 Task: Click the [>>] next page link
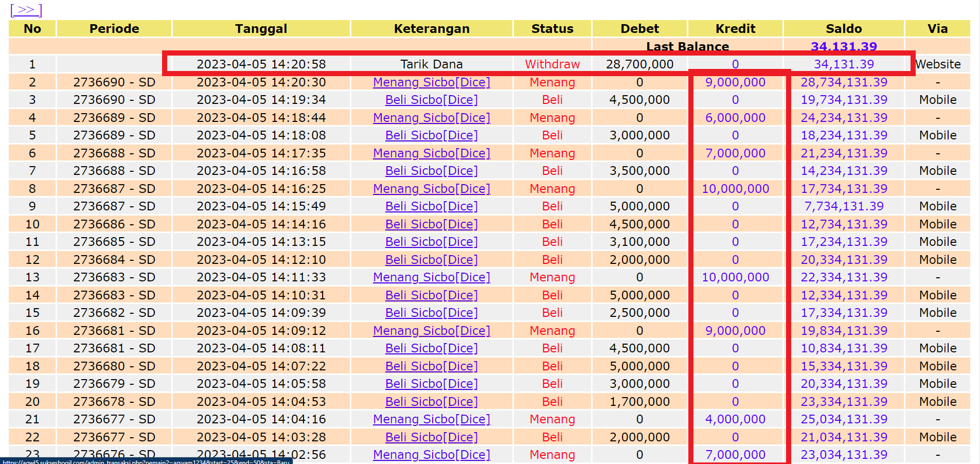pyautogui.click(x=26, y=9)
